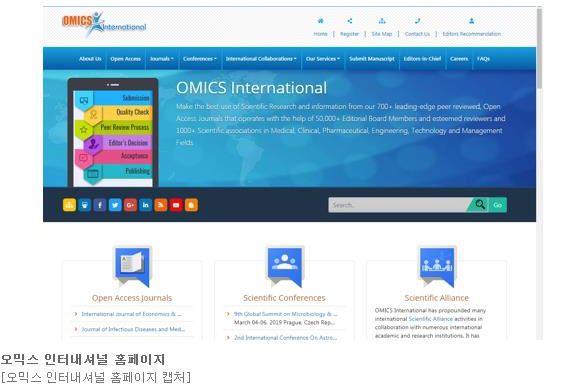586x388 pixels.
Task: Select the About Us menu item
Action: 90,59
